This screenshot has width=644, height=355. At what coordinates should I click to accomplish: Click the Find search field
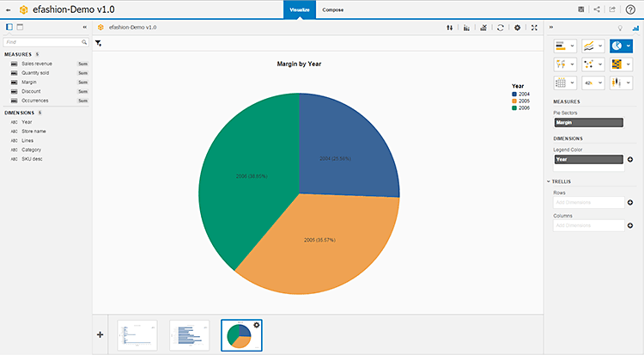pyautogui.click(x=43, y=41)
